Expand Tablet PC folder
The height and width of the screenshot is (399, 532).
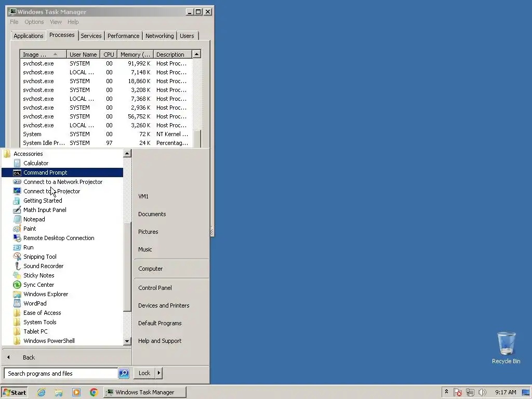pos(35,331)
